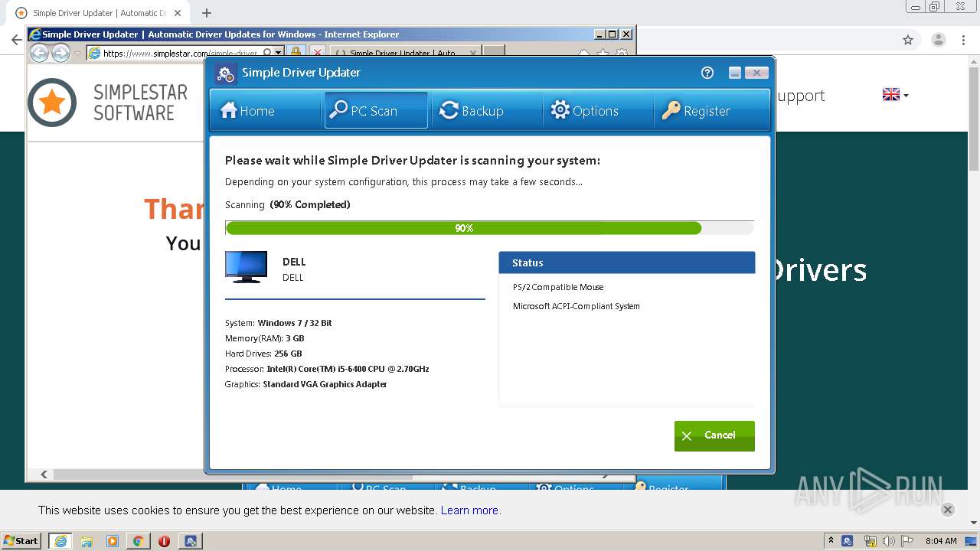Select the 'Simple Driver Updater | Auto' IE tab
The width and height of the screenshot is (980, 551).
(406, 53)
